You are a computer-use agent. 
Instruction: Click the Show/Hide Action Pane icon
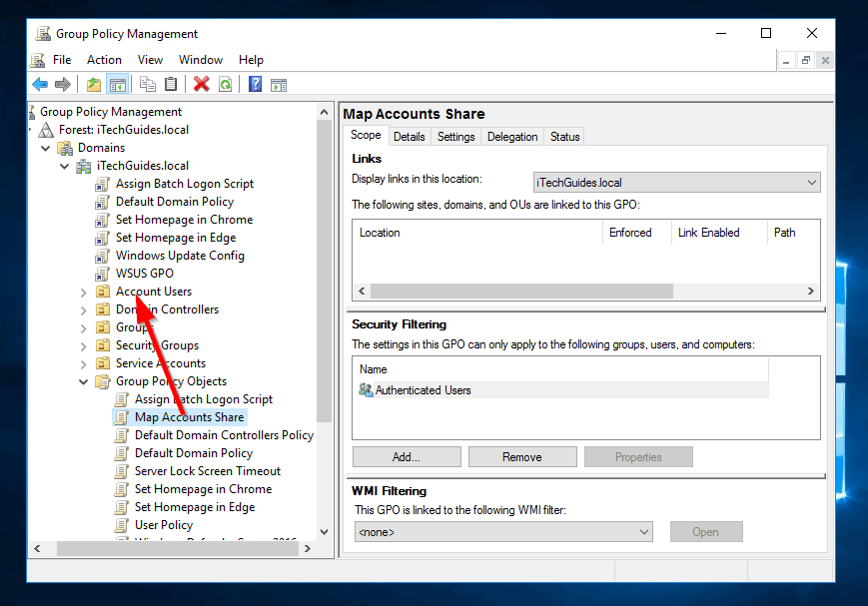pos(279,85)
